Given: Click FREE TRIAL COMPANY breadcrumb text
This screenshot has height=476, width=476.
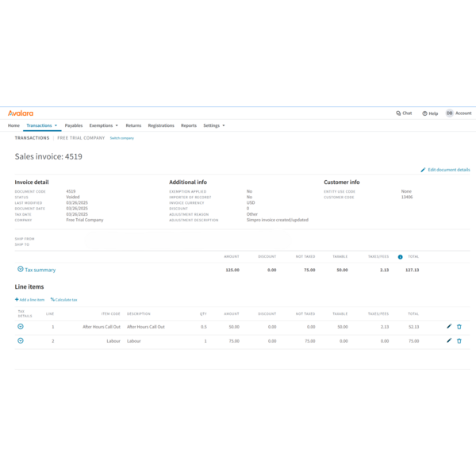Looking at the screenshot, I should coord(81,138).
